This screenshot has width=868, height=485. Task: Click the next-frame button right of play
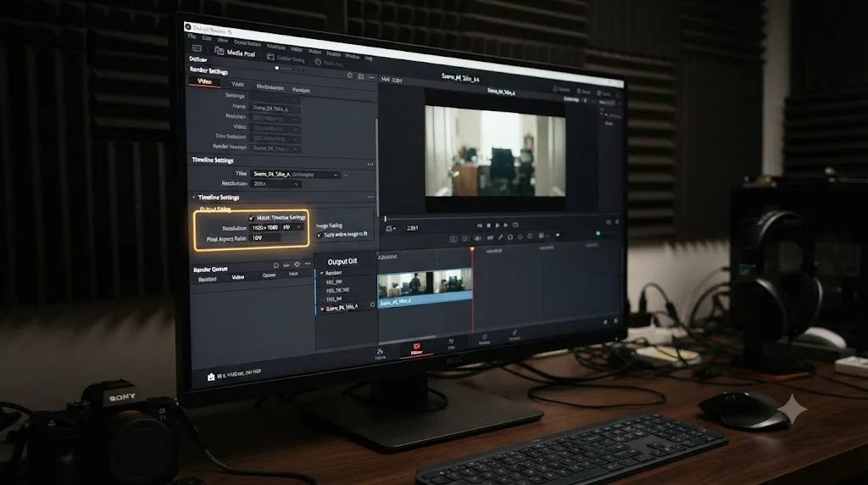506,226
